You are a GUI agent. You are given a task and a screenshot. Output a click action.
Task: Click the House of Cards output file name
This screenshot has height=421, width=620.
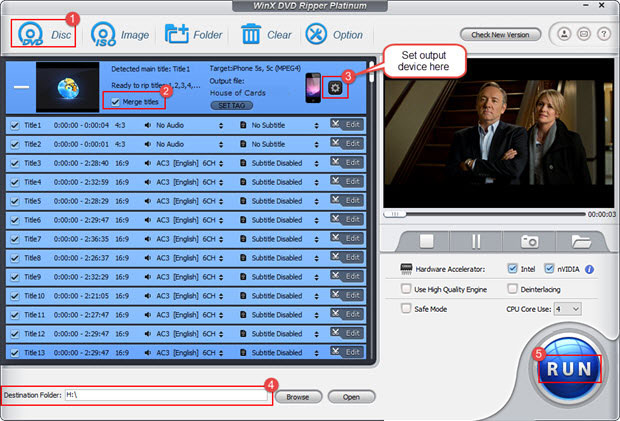tap(238, 93)
